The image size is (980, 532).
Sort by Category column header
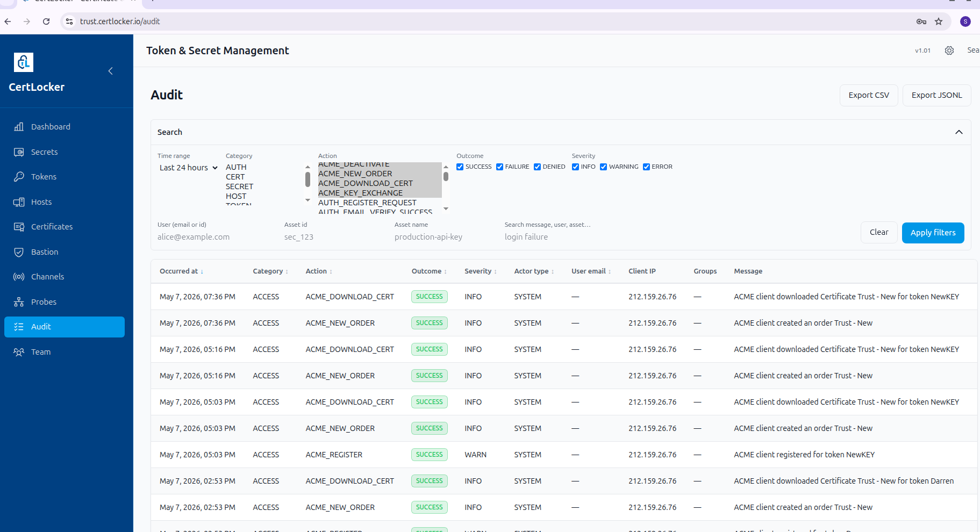pos(270,271)
